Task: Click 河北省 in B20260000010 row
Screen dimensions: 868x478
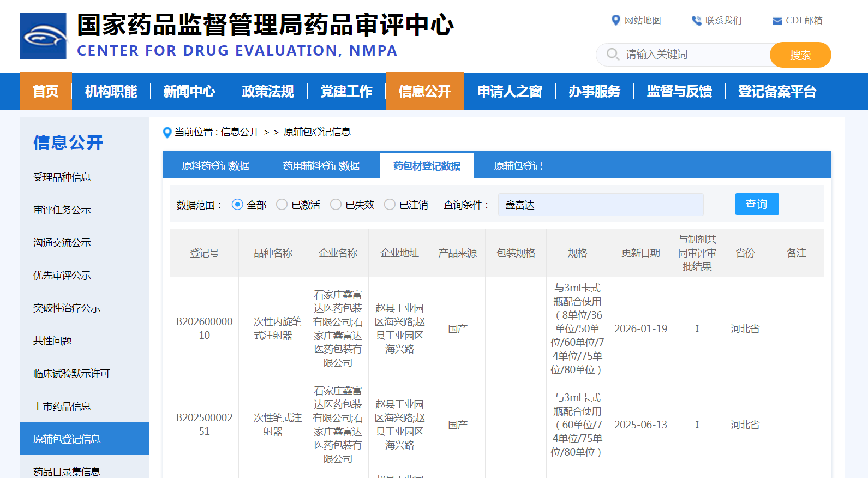Action: 745,328
